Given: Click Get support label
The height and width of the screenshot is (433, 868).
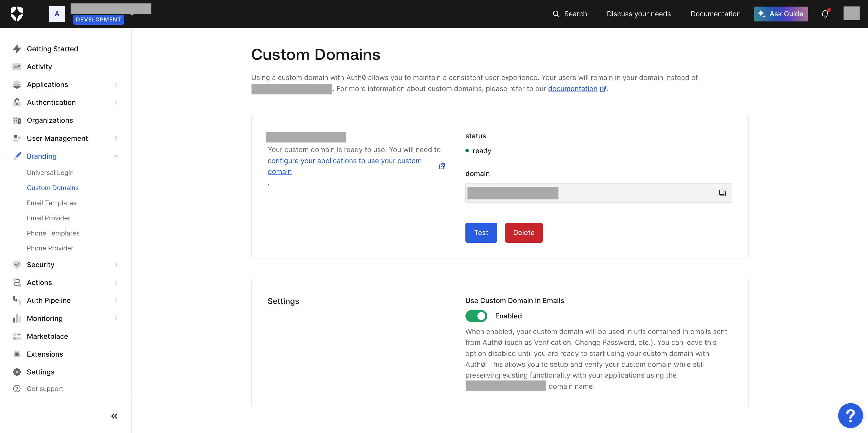Looking at the screenshot, I should tap(45, 388).
